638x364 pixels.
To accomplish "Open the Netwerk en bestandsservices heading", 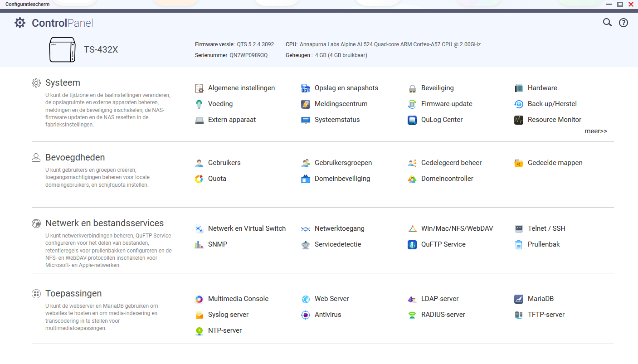I will pos(105,223).
